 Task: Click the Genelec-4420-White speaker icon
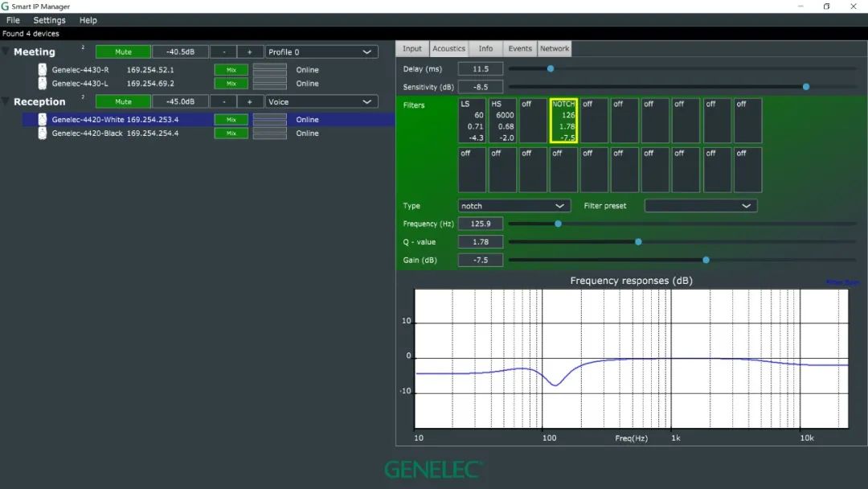pos(42,119)
